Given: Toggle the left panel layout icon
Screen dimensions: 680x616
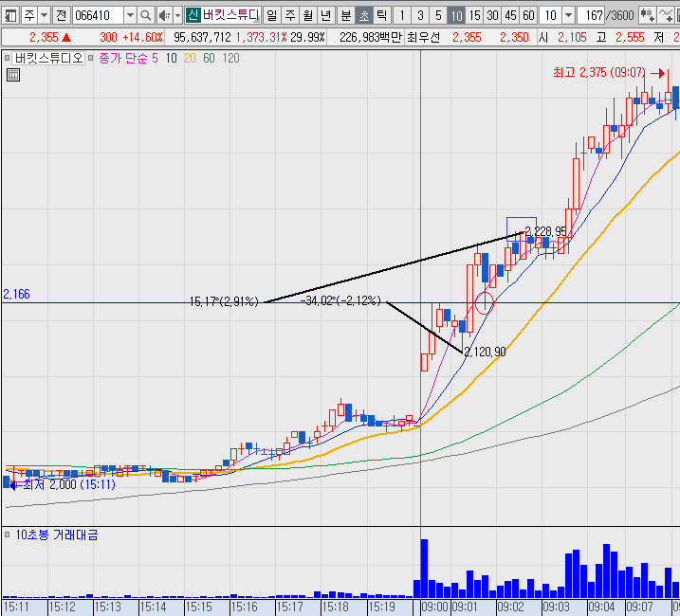Looking at the screenshot, I should point(9,16).
